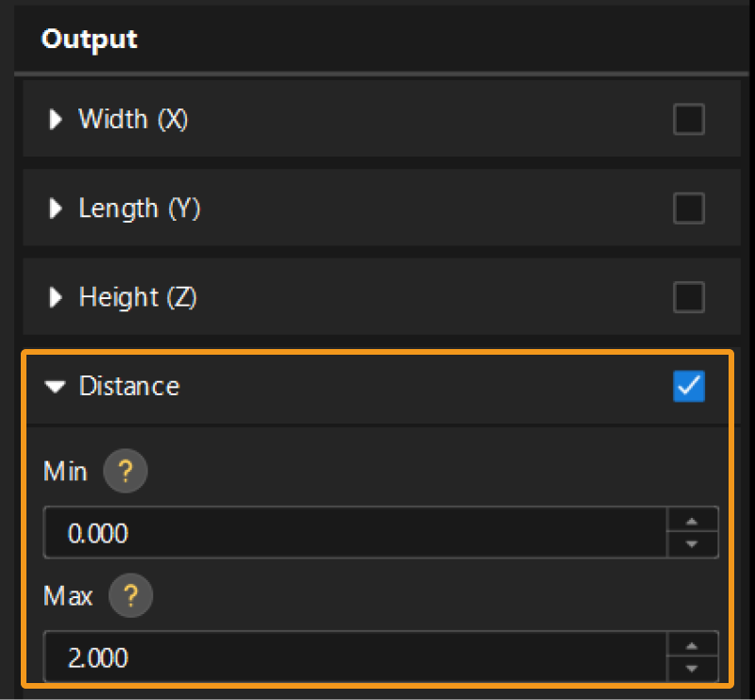Click the Output panel header
755x700 pixels.
90,40
